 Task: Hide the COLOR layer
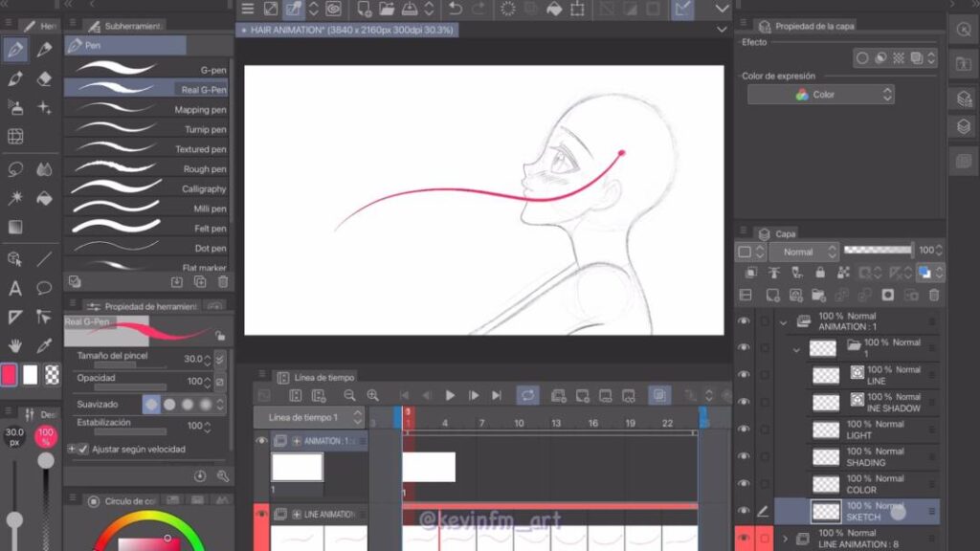tap(744, 483)
